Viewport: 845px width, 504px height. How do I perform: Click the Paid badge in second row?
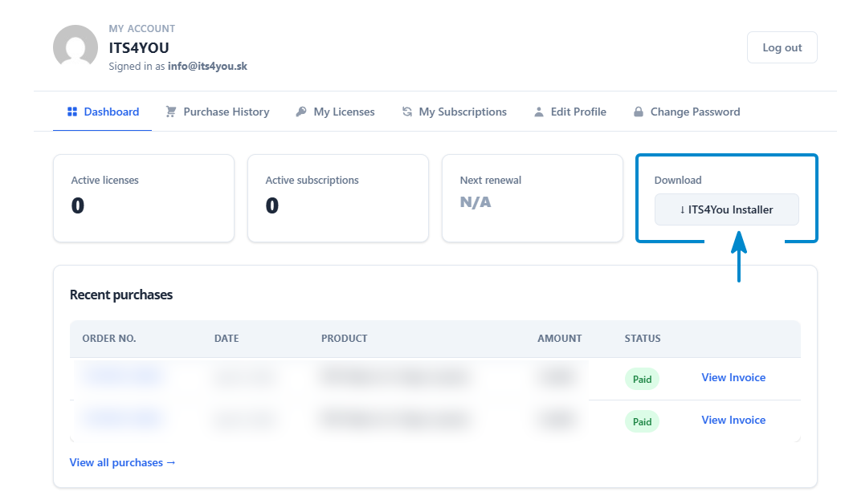(642, 421)
